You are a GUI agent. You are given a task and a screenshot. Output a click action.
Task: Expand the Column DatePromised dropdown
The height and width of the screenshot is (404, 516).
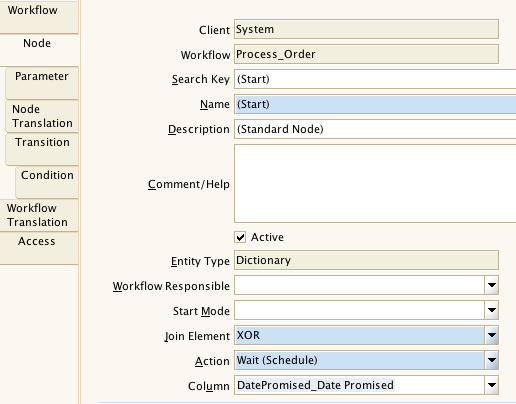492,385
